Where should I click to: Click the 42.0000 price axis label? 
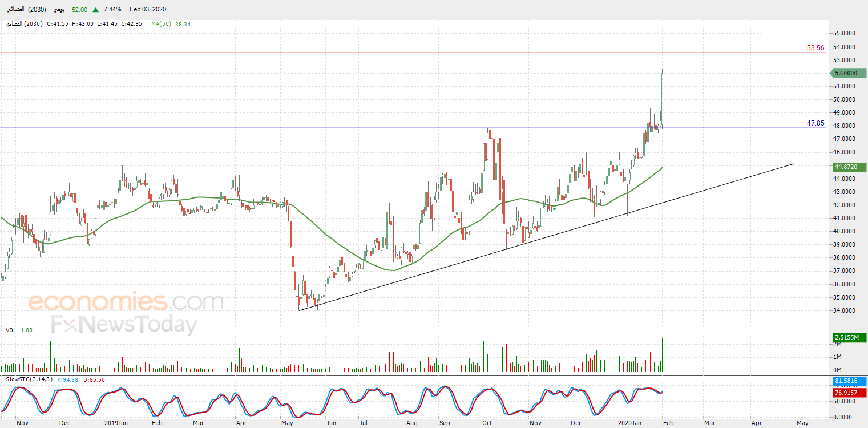tap(844, 205)
